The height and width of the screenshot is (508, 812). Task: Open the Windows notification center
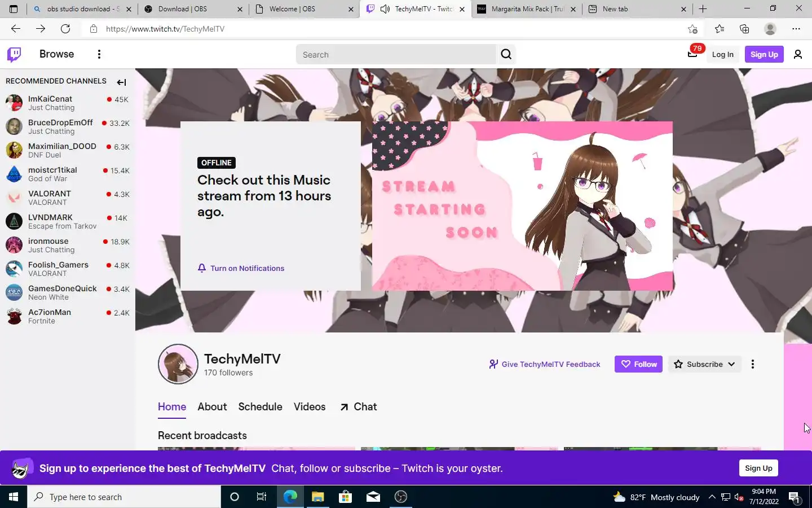click(795, 497)
